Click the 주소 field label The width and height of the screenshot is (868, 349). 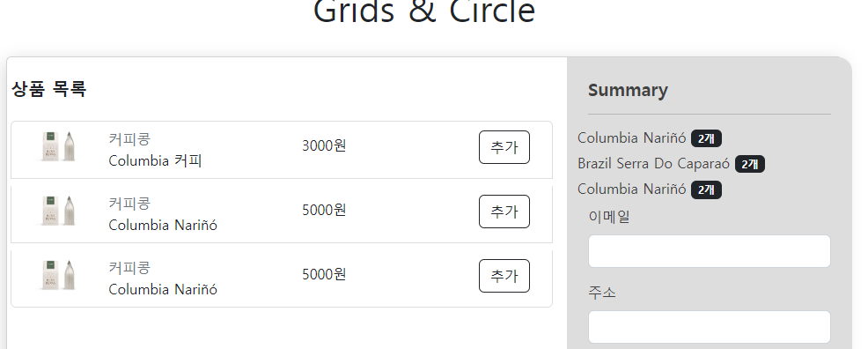(x=602, y=292)
